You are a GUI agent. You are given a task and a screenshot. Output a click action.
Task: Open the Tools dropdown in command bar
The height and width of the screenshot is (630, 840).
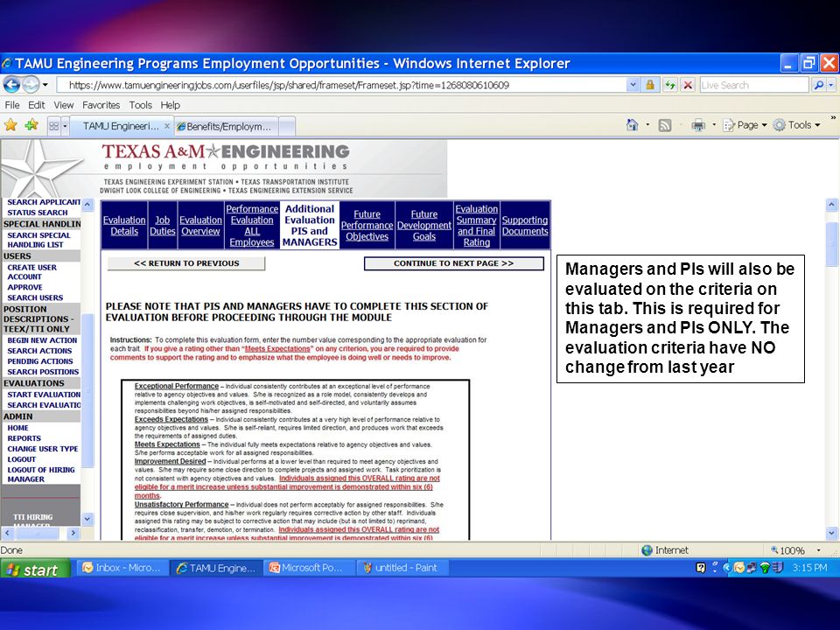tap(796, 125)
